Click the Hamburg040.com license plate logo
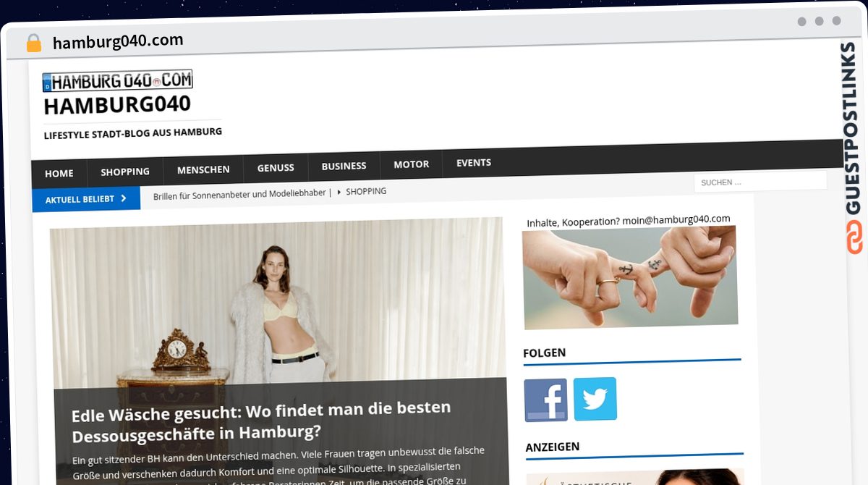The width and height of the screenshot is (868, 485). [x=117, y=80]
